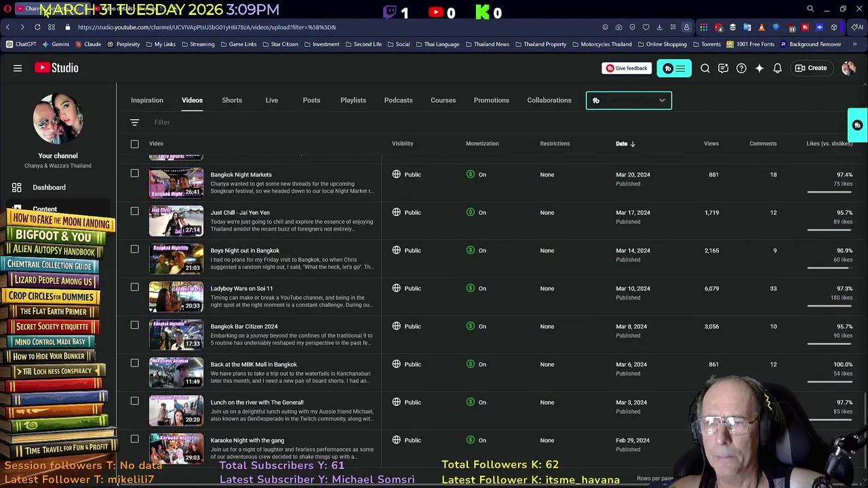This screenshot has height=488, width=868.
Task: Click the camera snapshot icon in address bar
Action: coord(618,27)
